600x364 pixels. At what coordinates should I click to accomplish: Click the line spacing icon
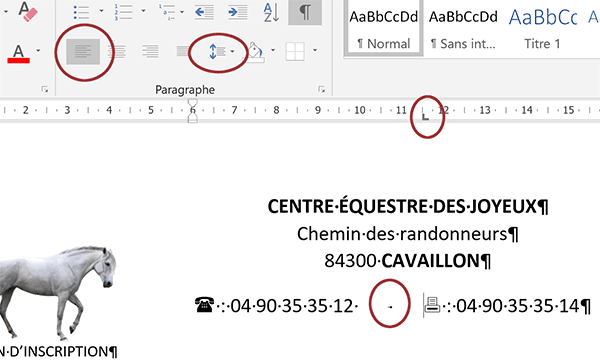[x=217, y=51]
